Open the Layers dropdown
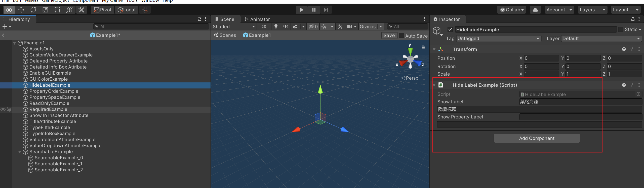This screenshot has width=644, height=188. coord(592,10)
